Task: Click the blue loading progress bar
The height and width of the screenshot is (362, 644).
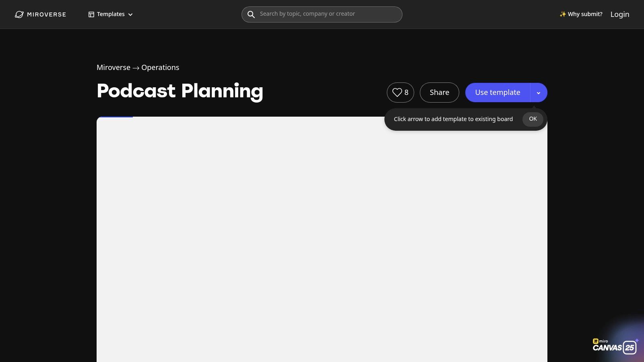Action: (115, 117)
